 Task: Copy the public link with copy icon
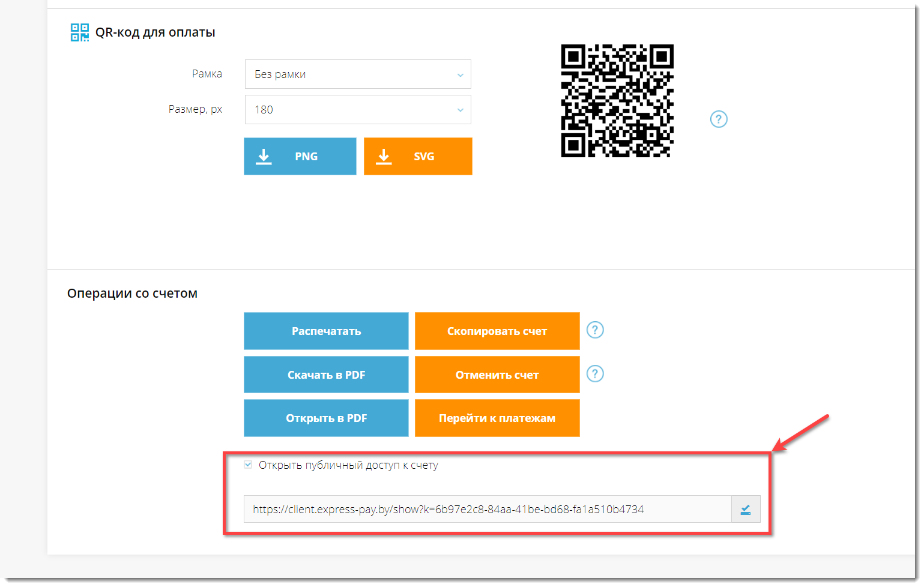pos(746,510)
